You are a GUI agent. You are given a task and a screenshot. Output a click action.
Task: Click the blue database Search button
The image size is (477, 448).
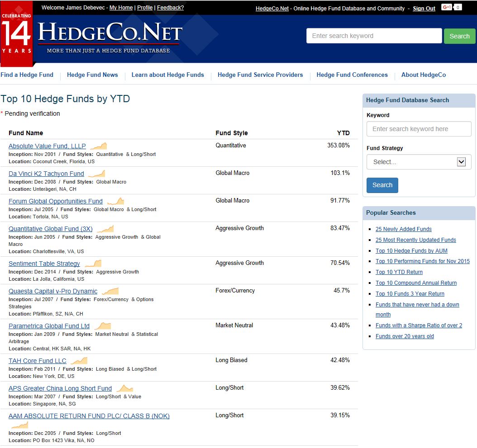pos(382,185)
